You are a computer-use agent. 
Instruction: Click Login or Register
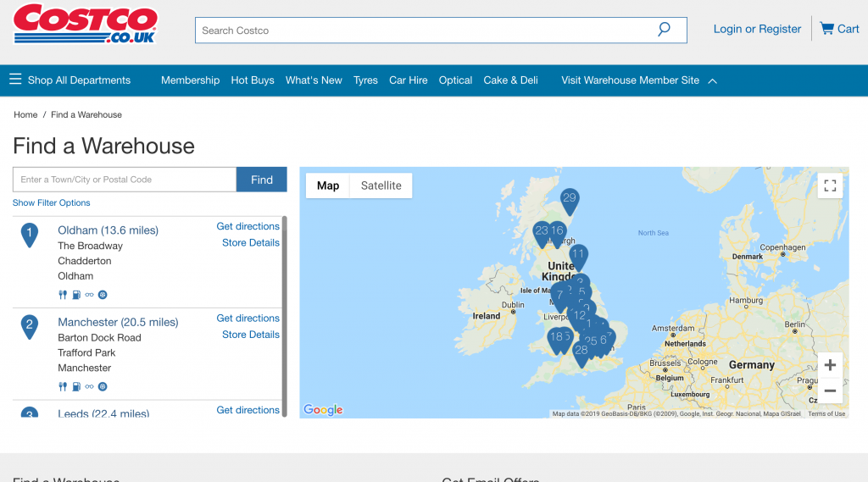pos(757,29)
